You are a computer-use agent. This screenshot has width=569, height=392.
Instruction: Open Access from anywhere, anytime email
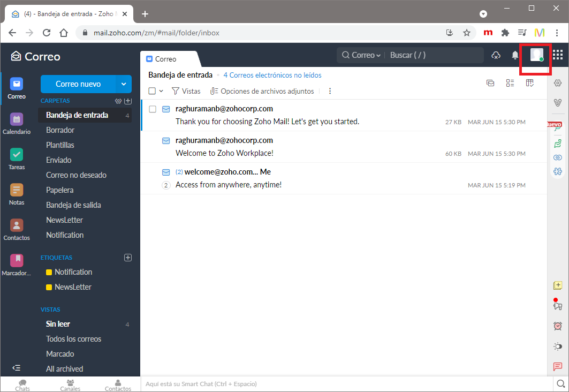[x=344, y=178]
